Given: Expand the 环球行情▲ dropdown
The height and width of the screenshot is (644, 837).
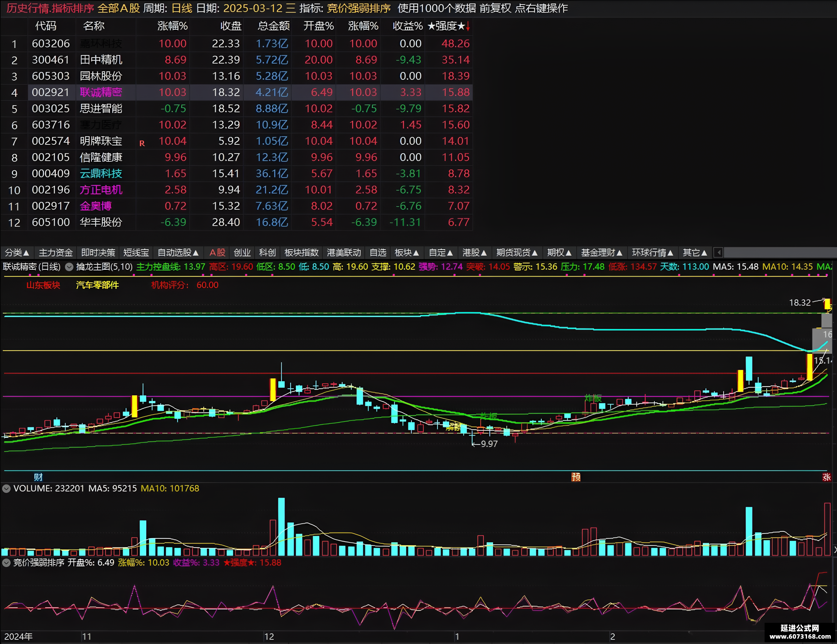Looking at the screenshot, I should 653,252.
